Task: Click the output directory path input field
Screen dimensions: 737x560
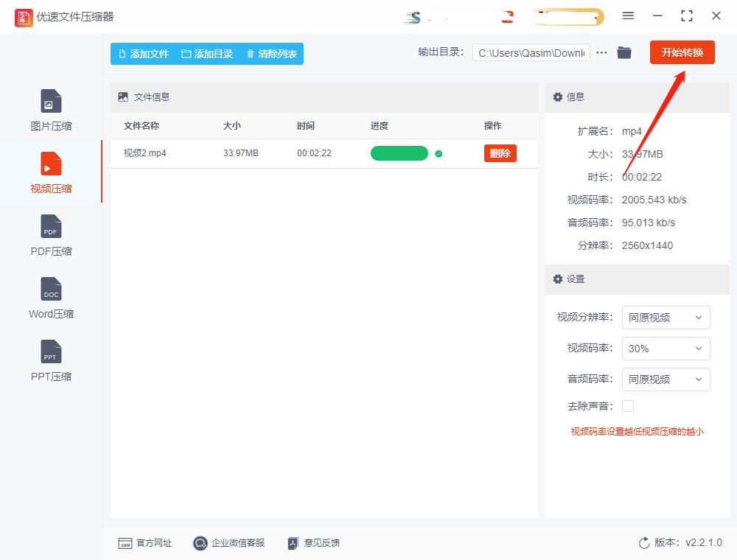Action: click(x=531, y=52)
